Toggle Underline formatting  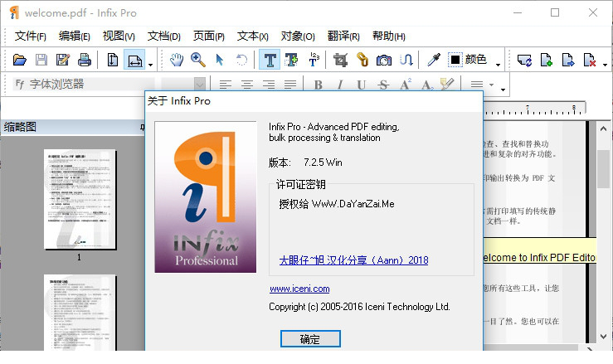(x=361, y=84)
